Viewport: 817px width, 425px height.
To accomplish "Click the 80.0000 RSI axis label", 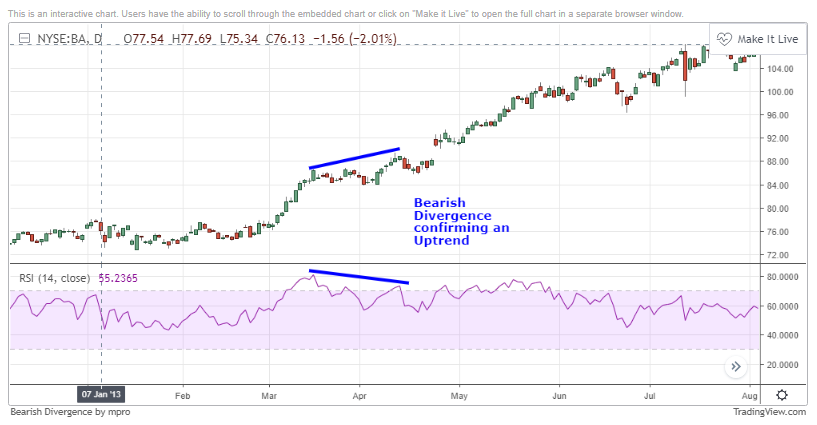I will (782, 277).
